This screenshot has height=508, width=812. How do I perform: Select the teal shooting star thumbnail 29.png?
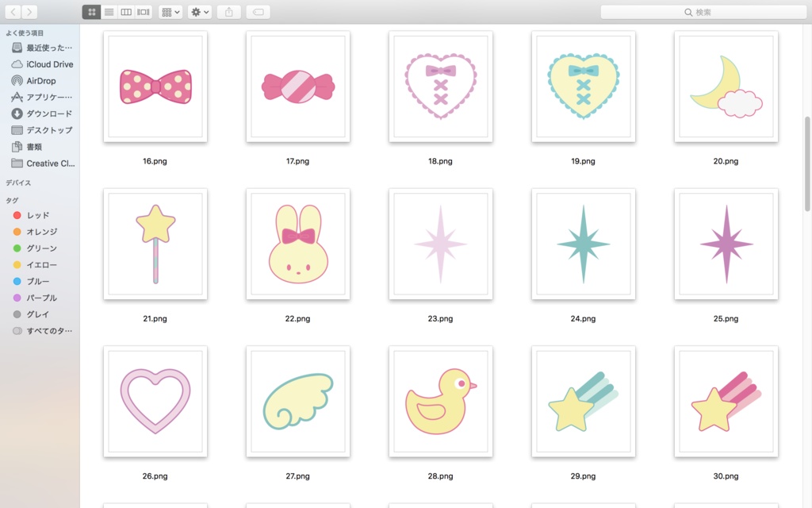(583, 402)
